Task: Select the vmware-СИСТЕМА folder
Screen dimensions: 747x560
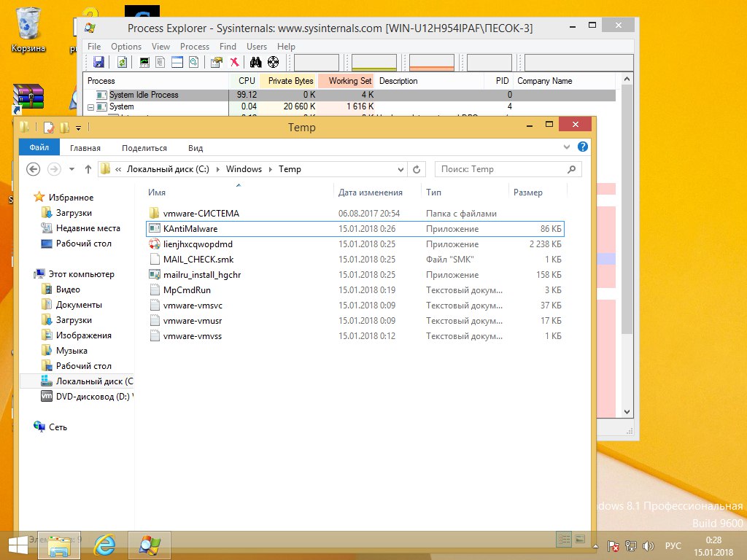Action: point(355,214)
